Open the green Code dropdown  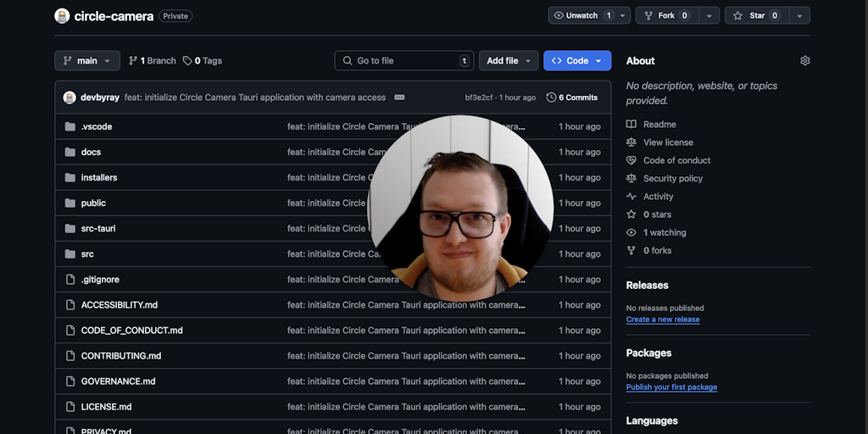576,61
